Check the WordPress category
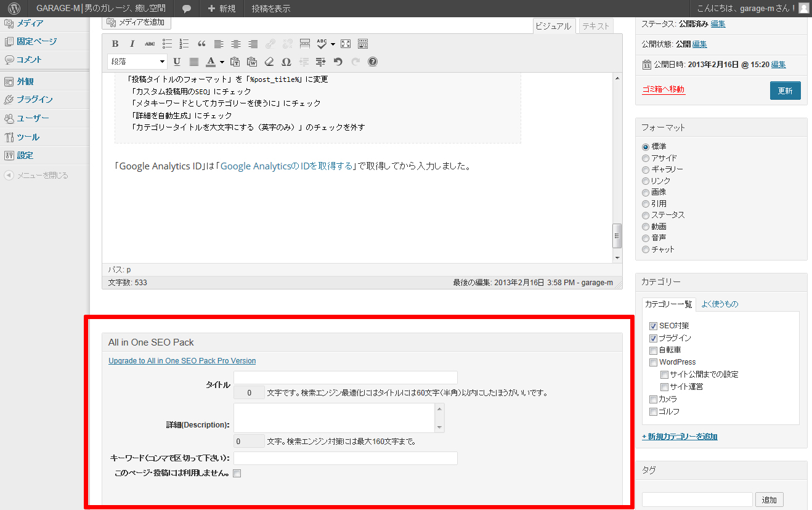Screen dimensions: 812x510 pos(653,362)
